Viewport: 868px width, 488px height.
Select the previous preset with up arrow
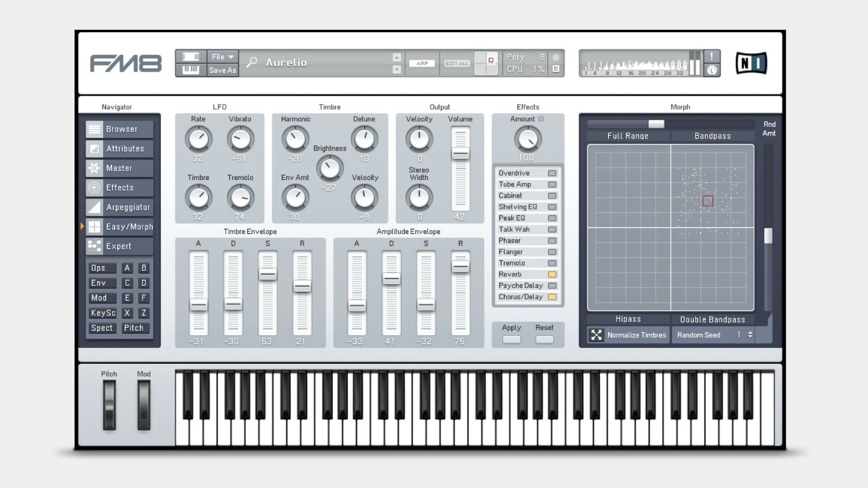point(397,57)
